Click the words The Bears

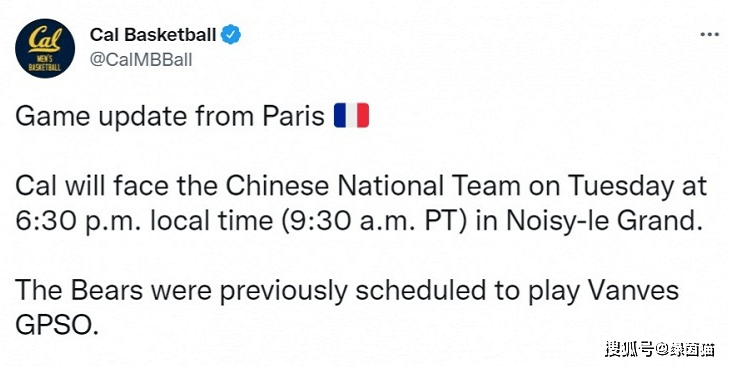[79, 291]
